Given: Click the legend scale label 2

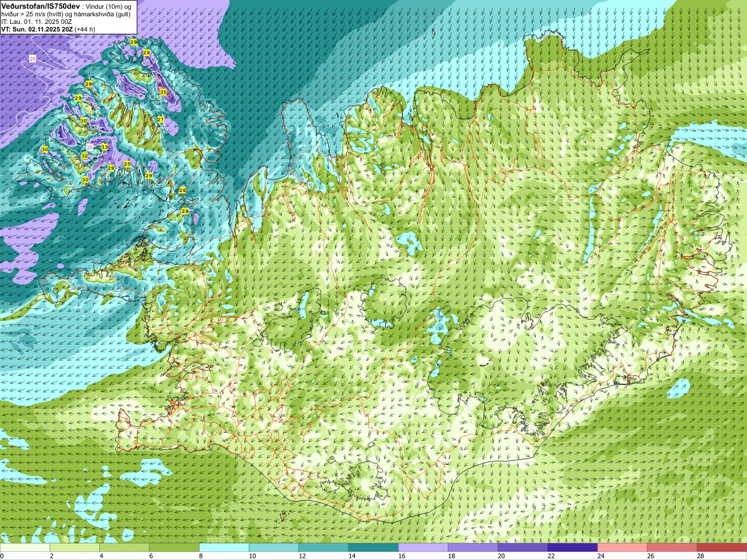Looking at the screenshot, I should [51, 556].
